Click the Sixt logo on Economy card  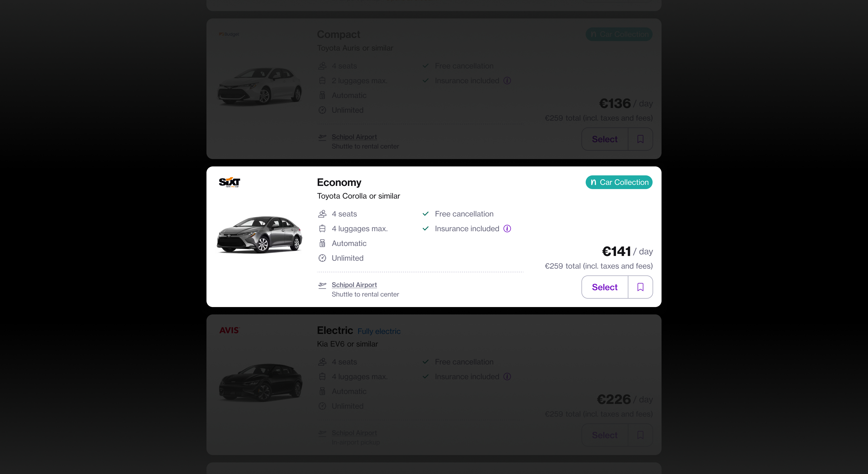click(x=229, y=182)
